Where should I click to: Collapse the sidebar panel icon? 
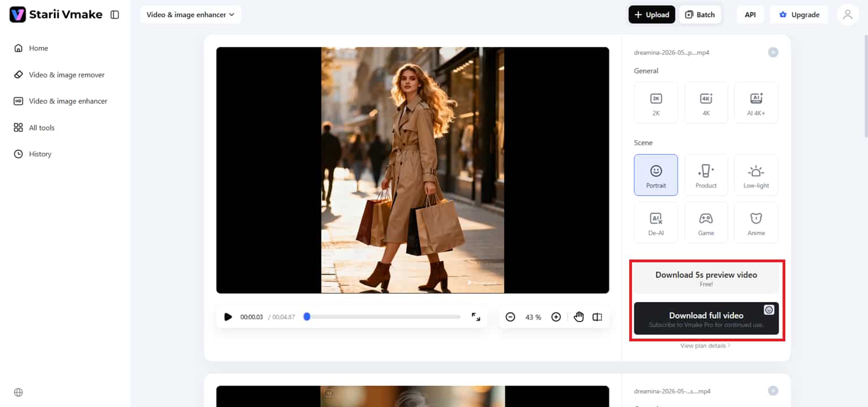pyautogui.click(x=115, y=15)
